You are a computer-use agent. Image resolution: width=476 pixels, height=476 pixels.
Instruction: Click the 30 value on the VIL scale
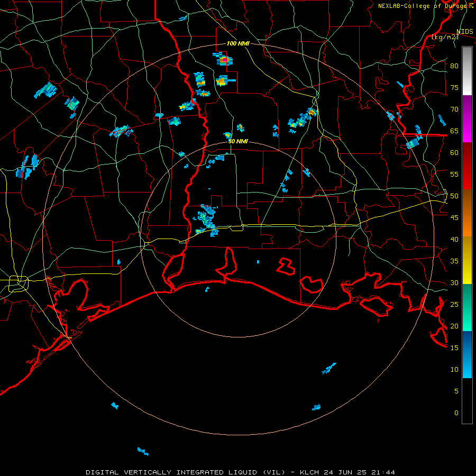(x=454, y=283)
